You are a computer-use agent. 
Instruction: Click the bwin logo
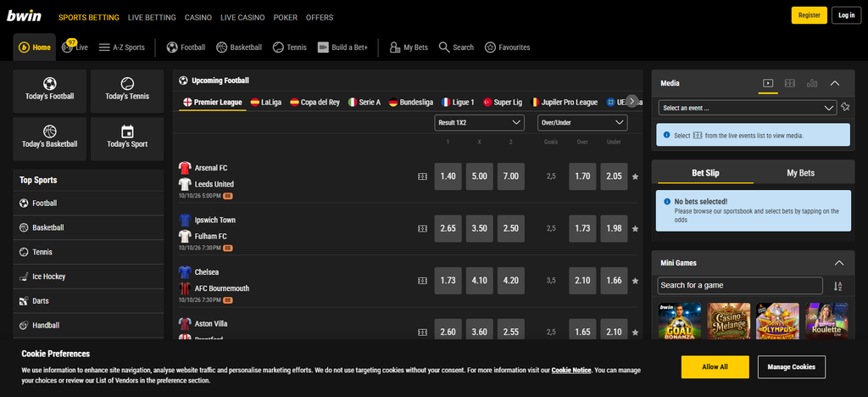point(24,16)
